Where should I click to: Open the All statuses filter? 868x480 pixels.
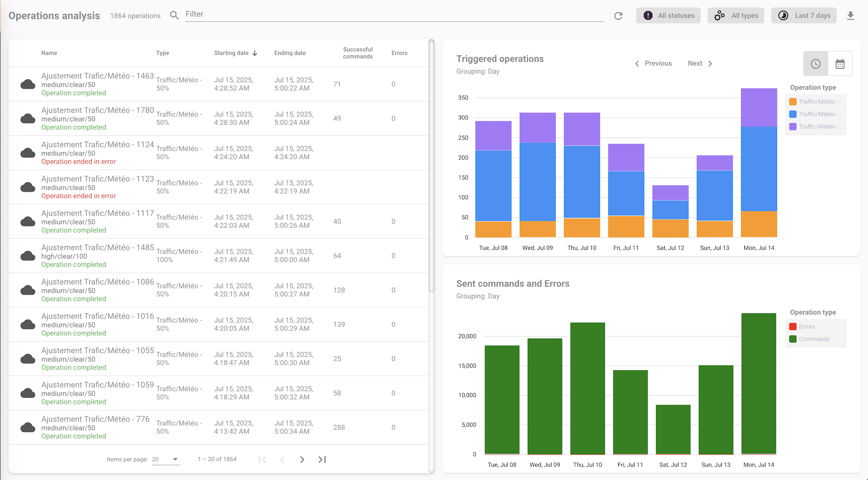click(x=668, y=15)
